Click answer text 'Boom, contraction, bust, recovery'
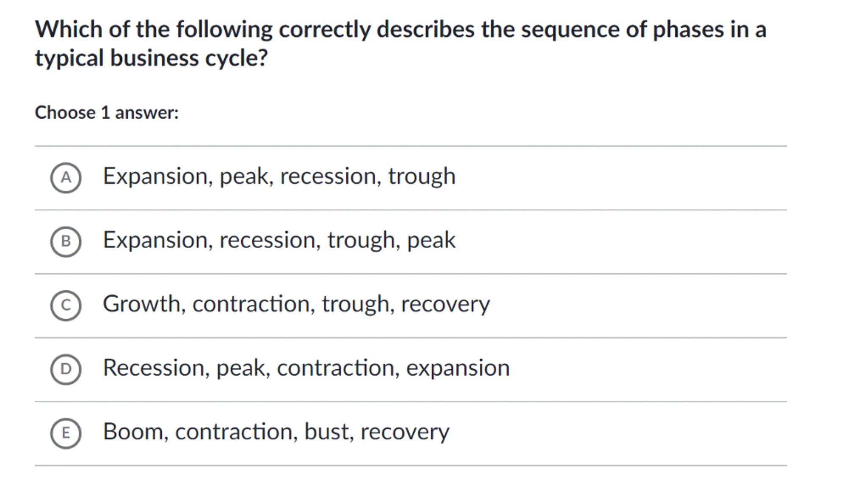Screen dimensions: 868x479 click(276, 432)
